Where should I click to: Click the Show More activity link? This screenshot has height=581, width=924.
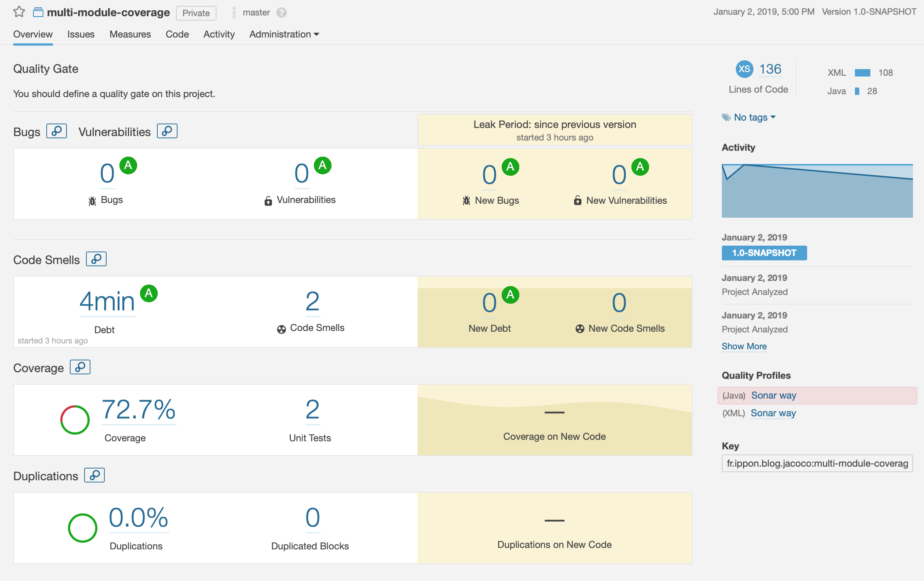pos(744,346)
